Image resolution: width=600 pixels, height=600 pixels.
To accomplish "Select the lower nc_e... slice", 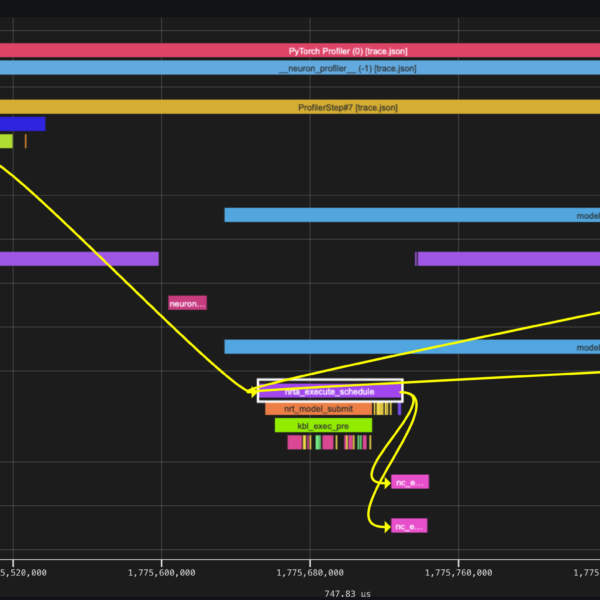I will pyautogui.click(x=409, y=526).
